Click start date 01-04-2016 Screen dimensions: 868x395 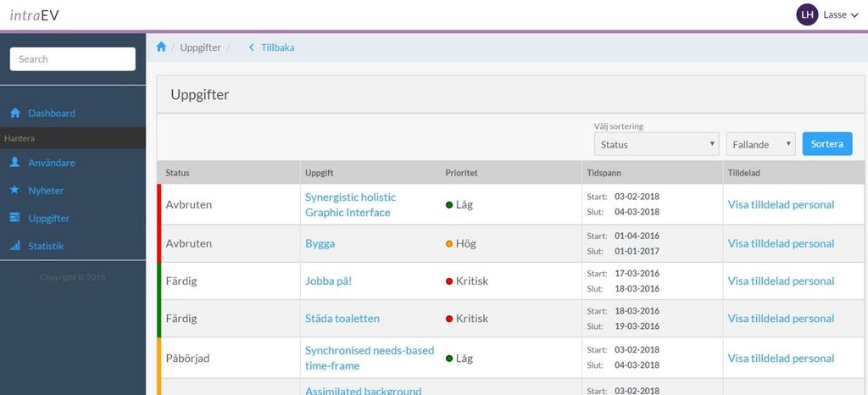click(x=637, y=236)
